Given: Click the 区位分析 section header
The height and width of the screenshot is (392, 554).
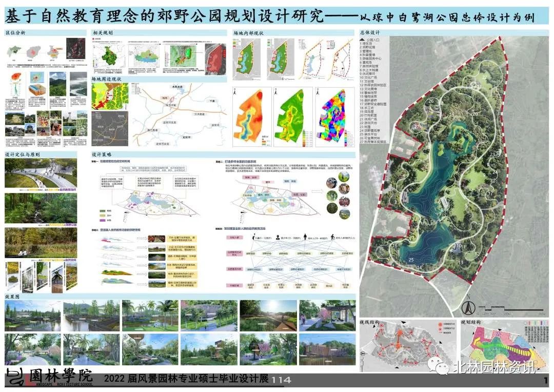Looking at the screenshot, I should pyautogui.click(x=15, y=33).
